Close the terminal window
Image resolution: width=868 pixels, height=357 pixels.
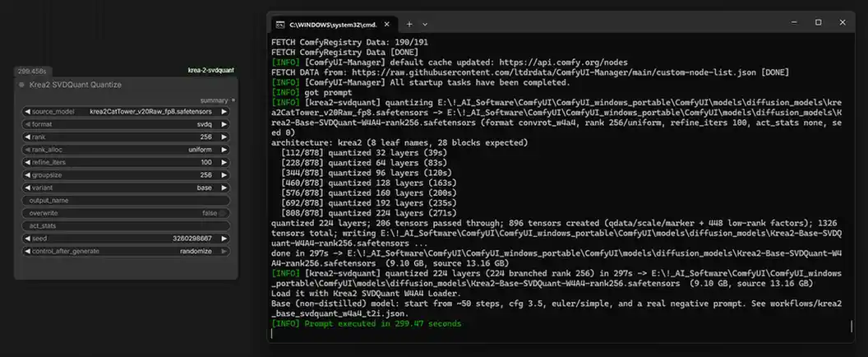(x=843, y=23)
